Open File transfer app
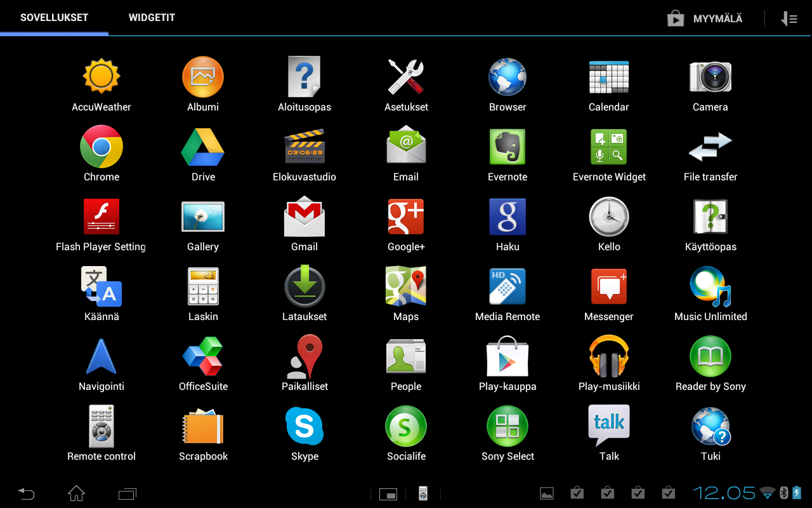Image resolution: width=812 pixels, height=508 pixels. click(710, 147)
